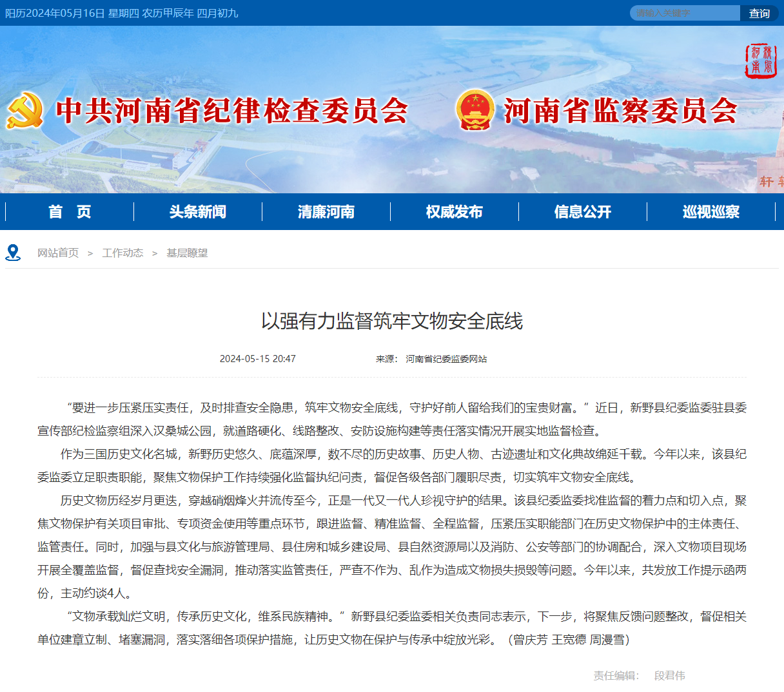Go to the 头条新闻 section
Viewport: 784px width, 692px height.
point(198,212)
